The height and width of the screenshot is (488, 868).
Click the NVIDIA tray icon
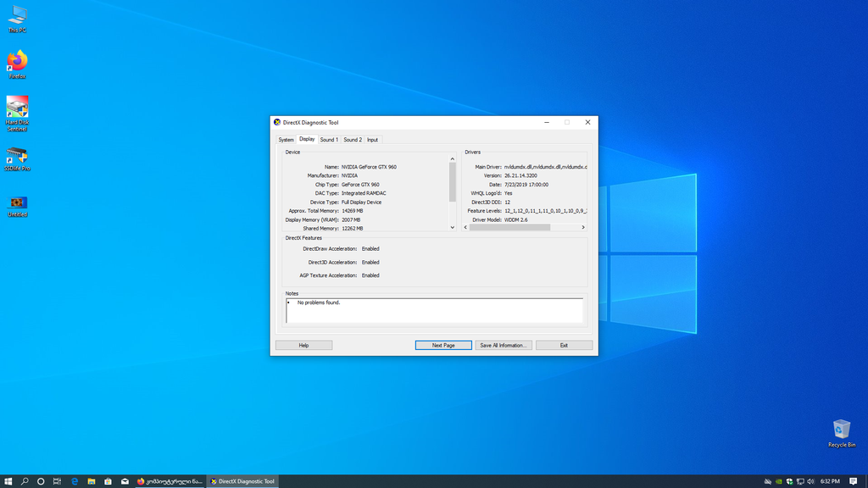(x=779, y=481)
